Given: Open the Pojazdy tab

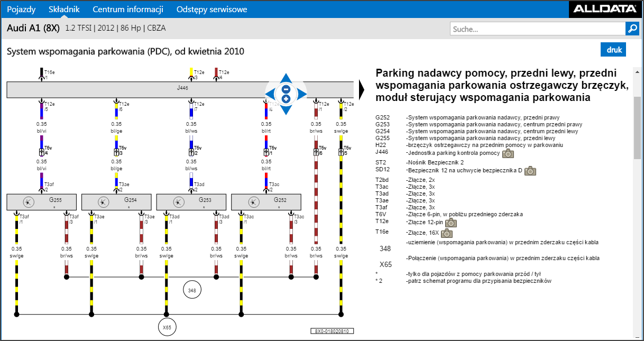Looking at the screenshot, I should (22, 9).
